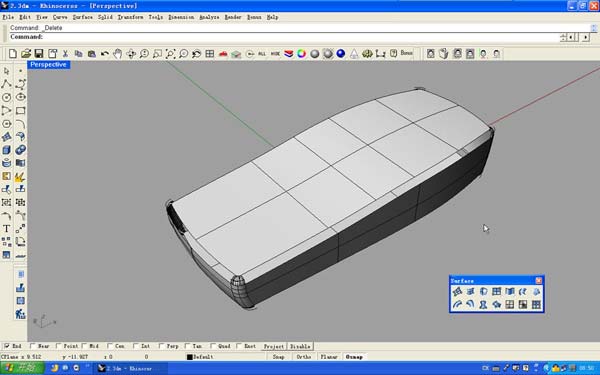
Task: Click the Undo arrow icon
Action: click(104, 54)
